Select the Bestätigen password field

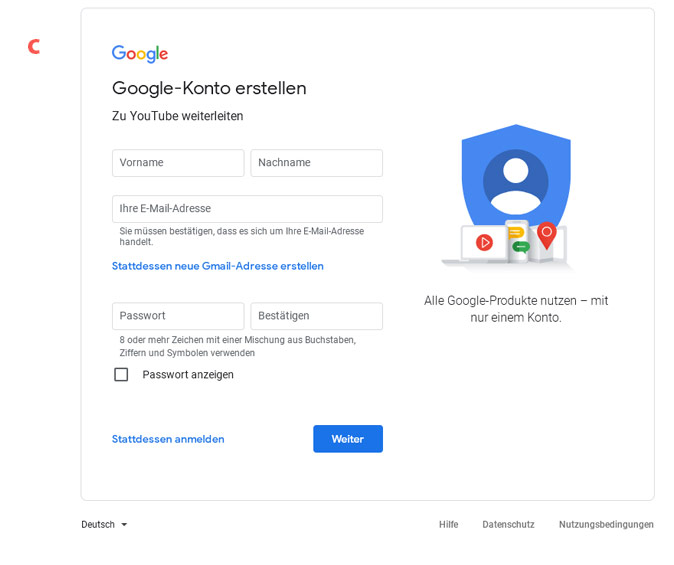pos(316,316)
